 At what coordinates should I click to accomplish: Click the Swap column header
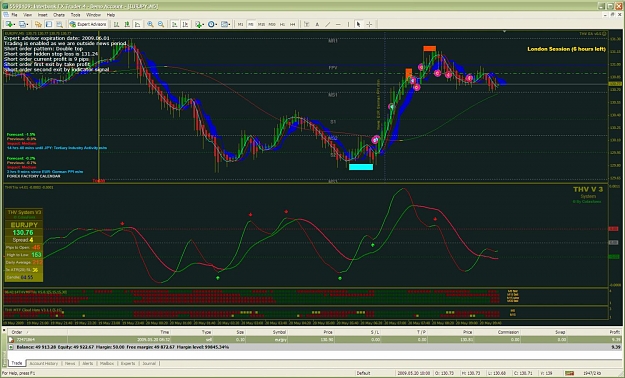544,332
